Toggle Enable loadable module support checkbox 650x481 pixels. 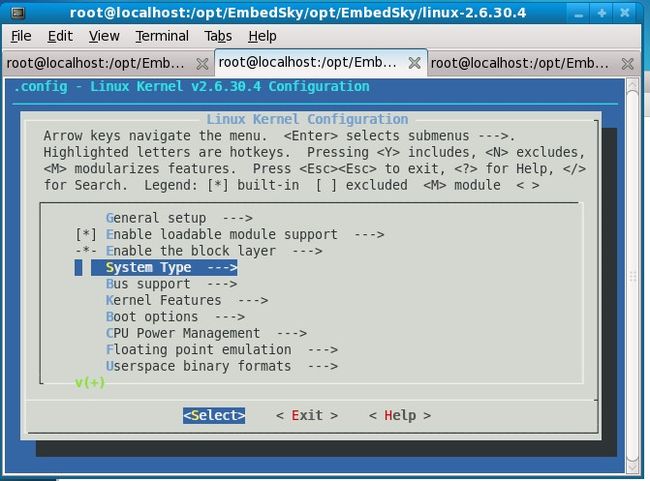[x=86, y=235]
